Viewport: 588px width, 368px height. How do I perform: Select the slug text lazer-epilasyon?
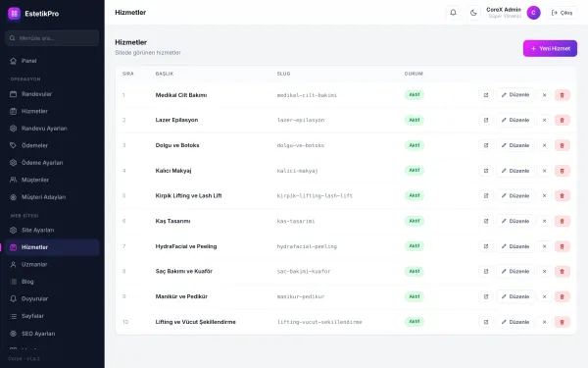[301, 120]
